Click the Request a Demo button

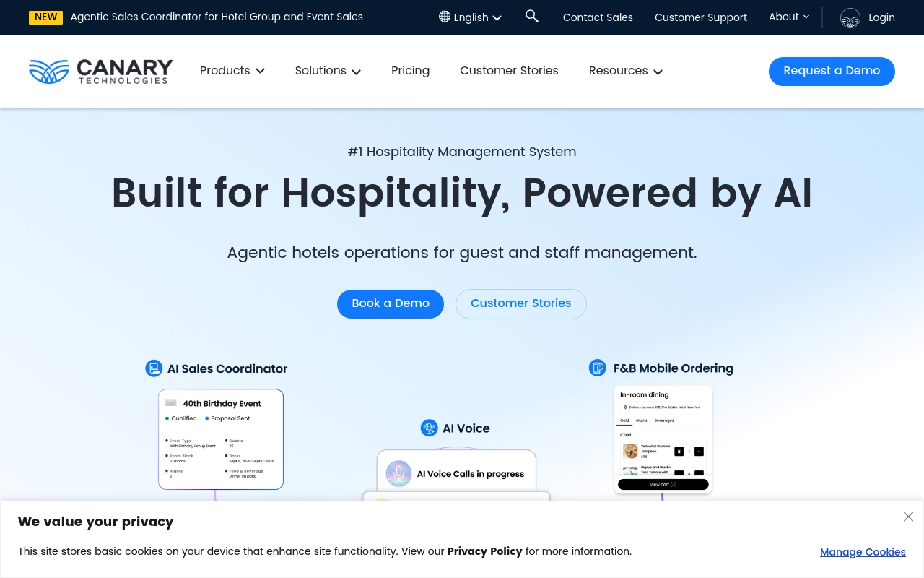click(x=832, y=71)
